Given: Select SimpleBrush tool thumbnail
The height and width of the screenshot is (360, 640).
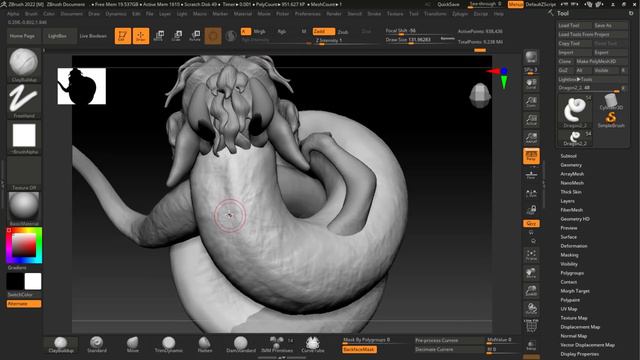Looking at the screenshot, I should coord(611,120).
